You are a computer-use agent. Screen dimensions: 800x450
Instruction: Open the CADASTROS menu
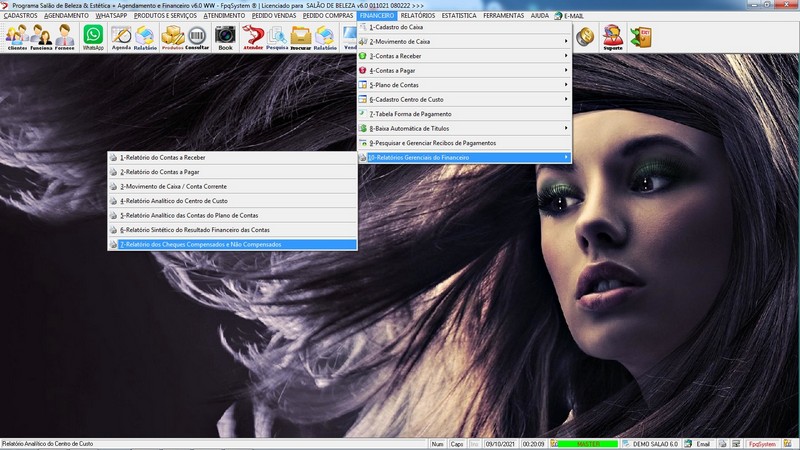tap(20, 16)
